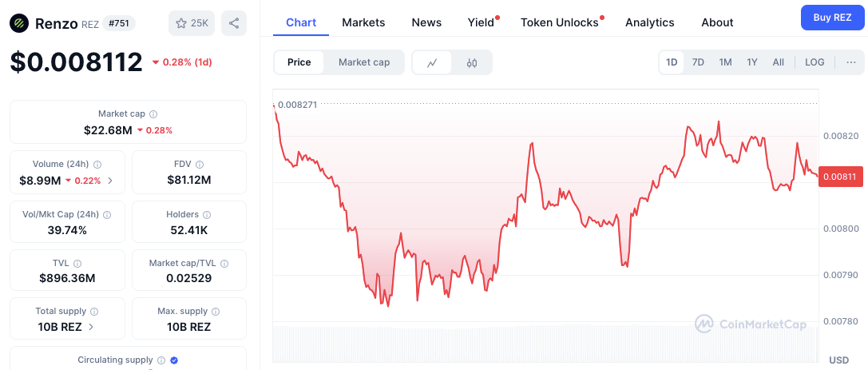The image size is (868, 370).
Task: Switch to the candlestick chart icon
Action: pos(472,62)
